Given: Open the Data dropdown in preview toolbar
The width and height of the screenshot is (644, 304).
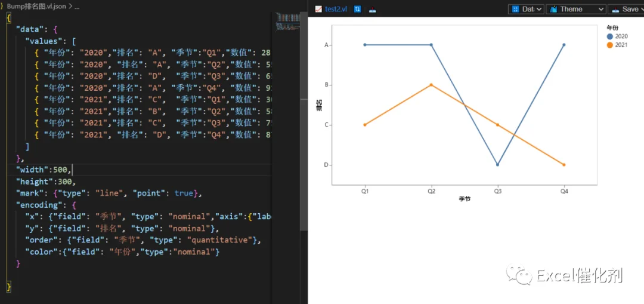Looking at the screenshot, I should click(526, 9).
